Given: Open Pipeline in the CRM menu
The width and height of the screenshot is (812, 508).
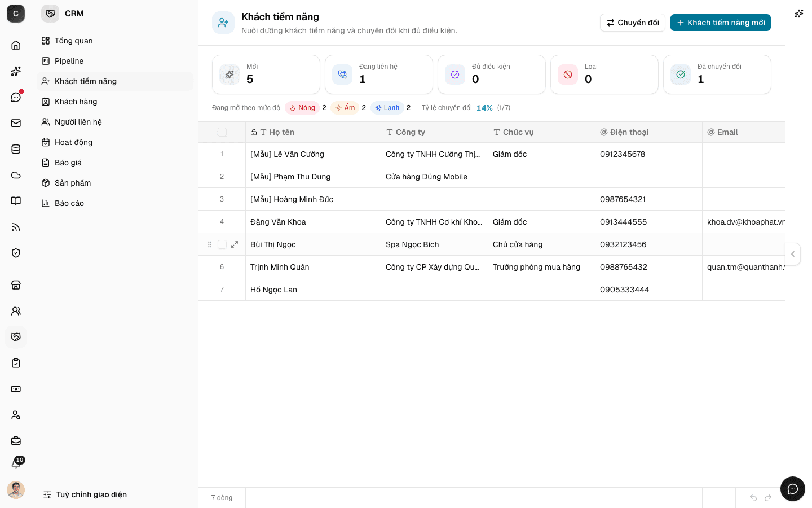Looking at the screenshot, I should point(115,61).
